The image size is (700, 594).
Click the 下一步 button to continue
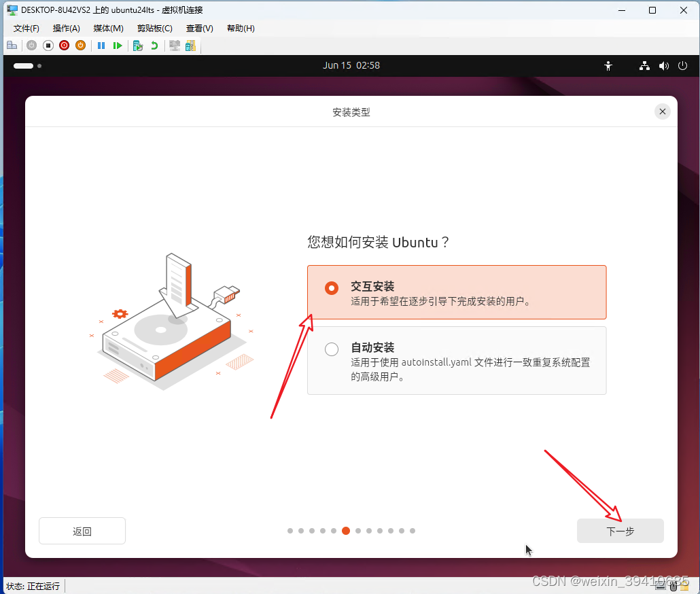pyautogui.click(x=620, y=531)
